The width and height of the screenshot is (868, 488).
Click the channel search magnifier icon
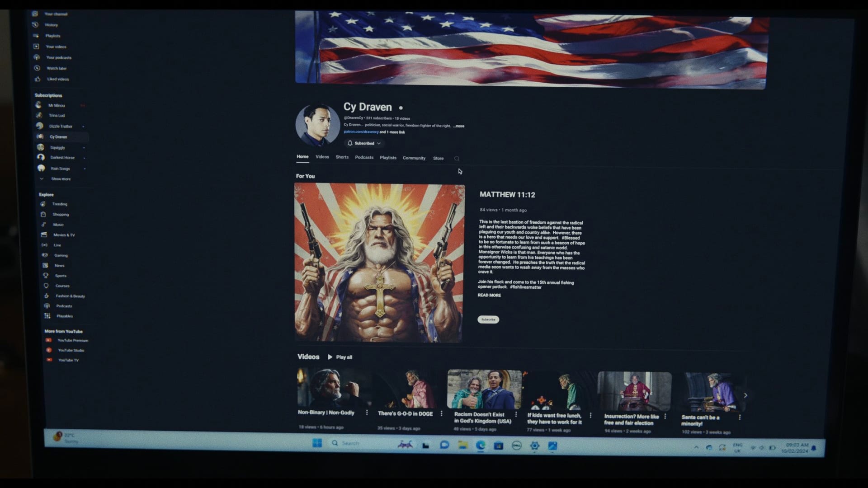(457, 159)
